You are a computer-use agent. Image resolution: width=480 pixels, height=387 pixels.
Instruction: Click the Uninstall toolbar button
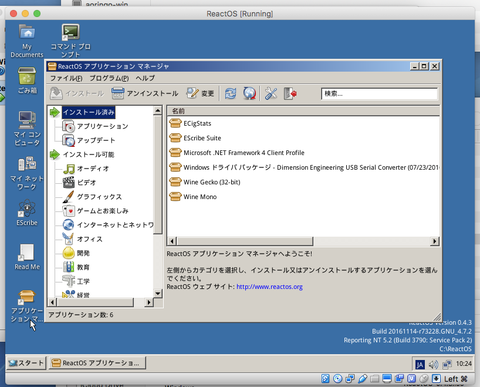[x=145, y=94]
